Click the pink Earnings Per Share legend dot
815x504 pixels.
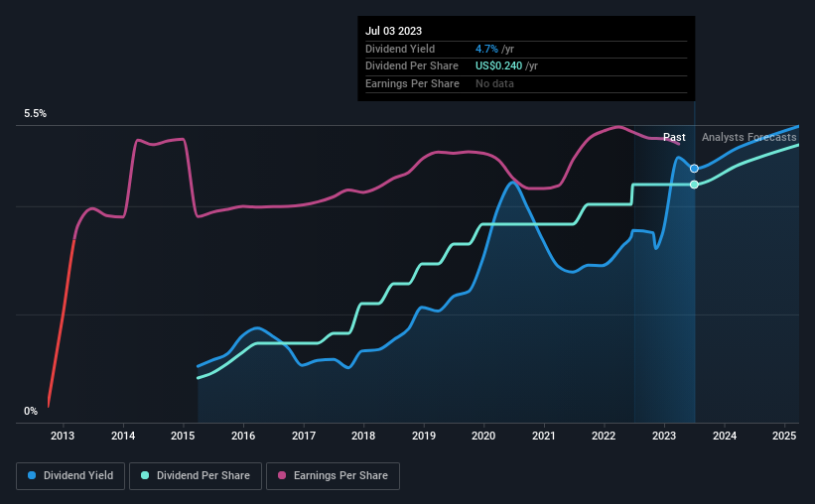pos(282,475)
